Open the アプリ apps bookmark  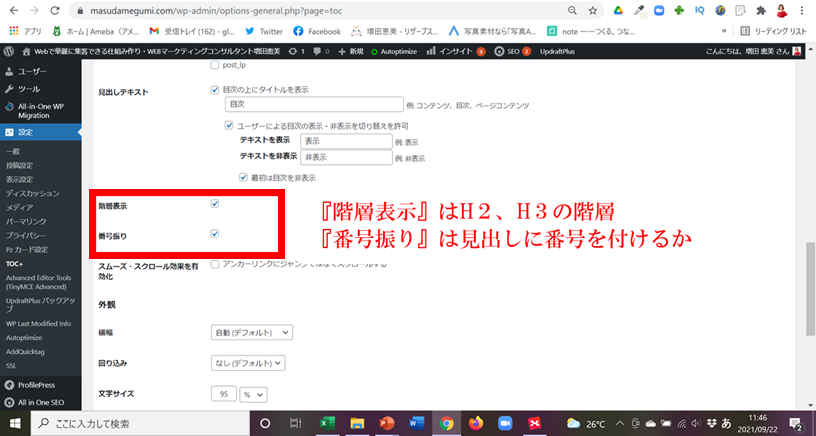point(25,31)
